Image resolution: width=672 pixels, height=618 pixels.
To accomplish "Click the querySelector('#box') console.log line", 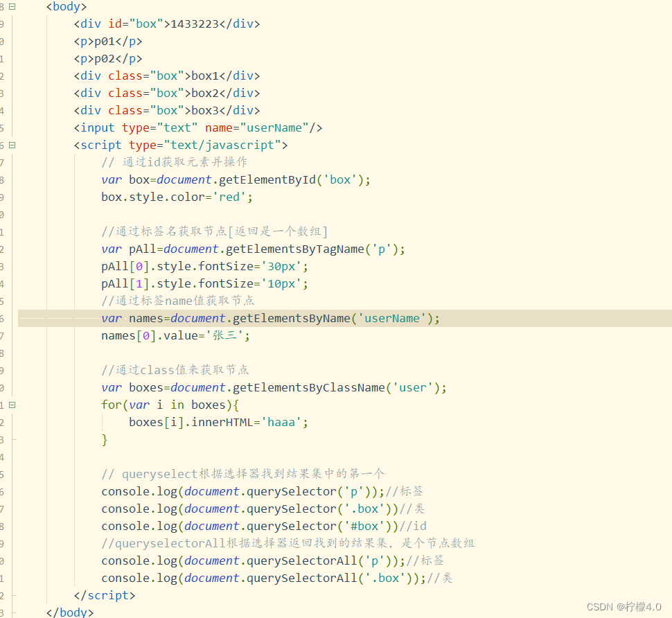I will 264,527.
